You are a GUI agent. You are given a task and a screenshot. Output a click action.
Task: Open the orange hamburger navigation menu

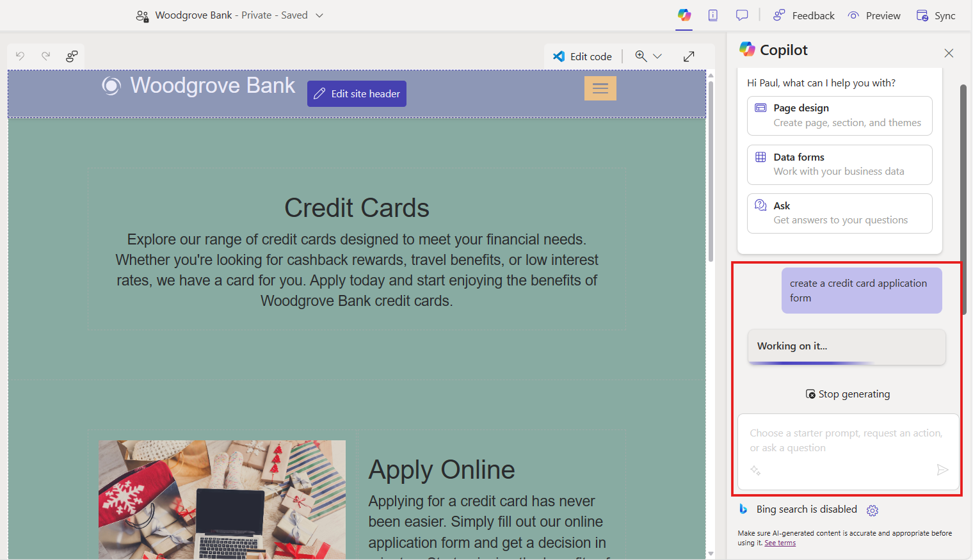[600, 88]
